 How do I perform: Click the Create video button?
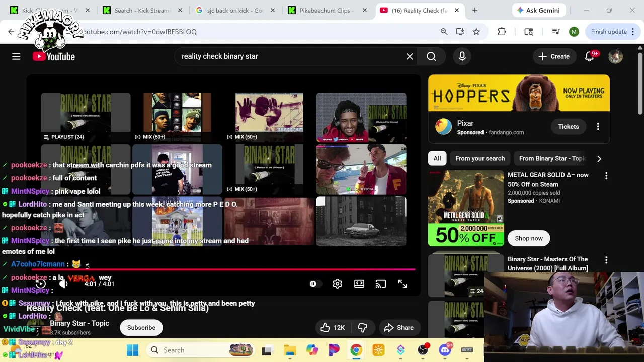[553, 56]
